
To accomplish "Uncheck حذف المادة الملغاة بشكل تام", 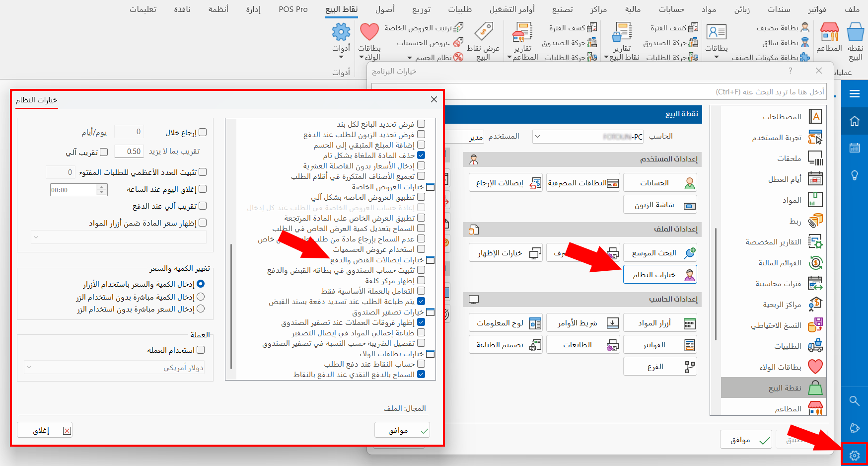I will point(421,155).
